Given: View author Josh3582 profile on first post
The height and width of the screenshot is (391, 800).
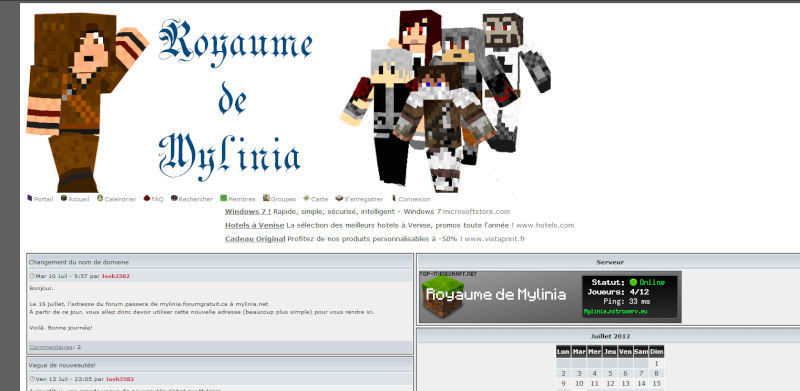Looking at the screenshot, I should (x=115, y=276).
